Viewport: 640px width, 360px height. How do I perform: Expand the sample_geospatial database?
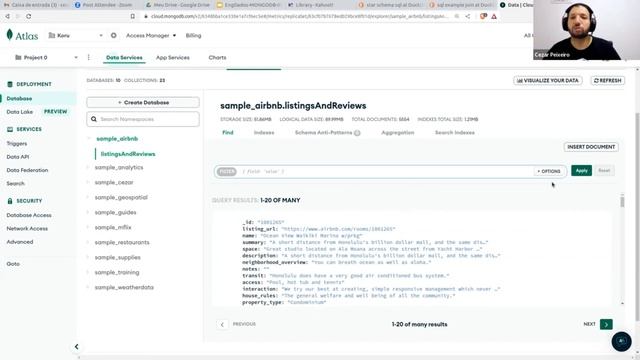coord(88,197)
